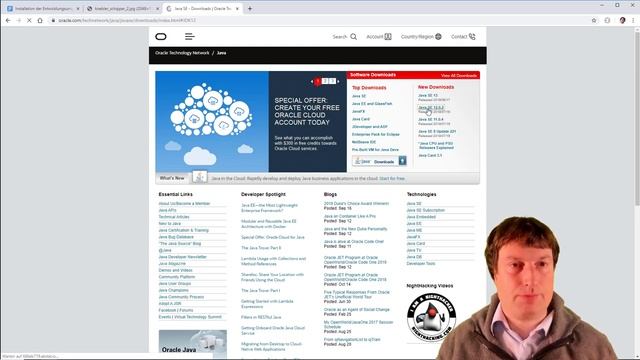
Task: Open Java SE 13 new download
Action: (x=428, y=96)
